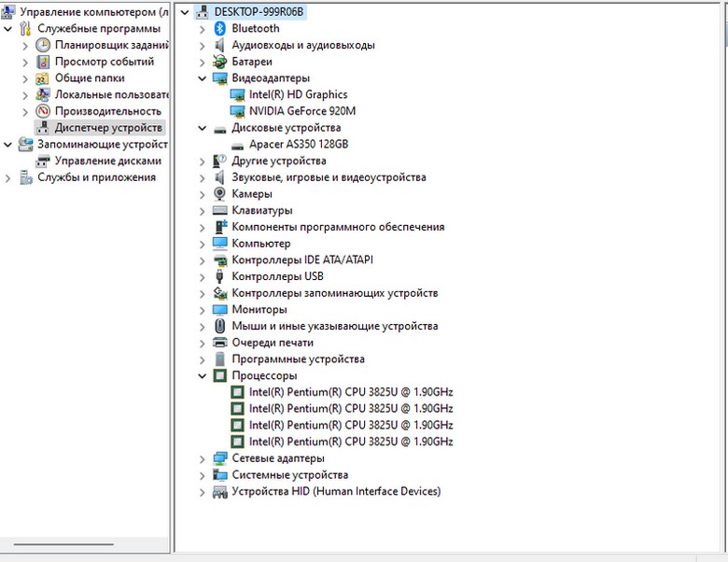Collapse the Процессоры category
This screenshot has width=728, height=562.
(x=203, y=376)
